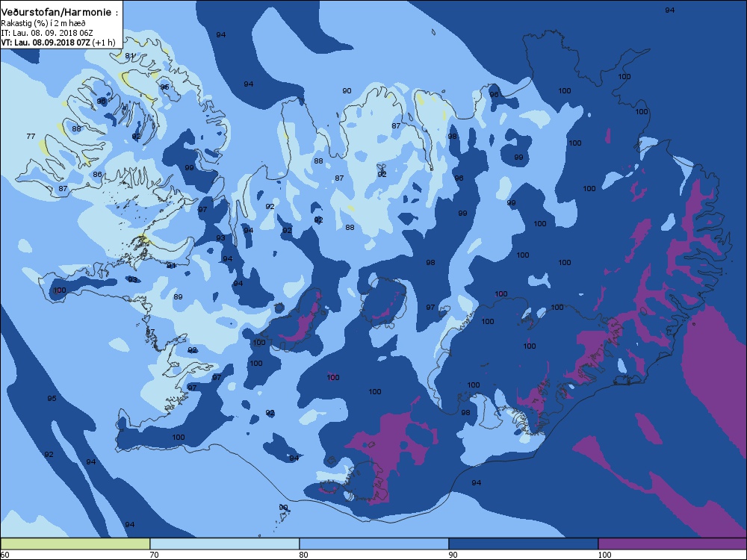
Task: Click the legend scale label '60'
Action: click(4, 555)
